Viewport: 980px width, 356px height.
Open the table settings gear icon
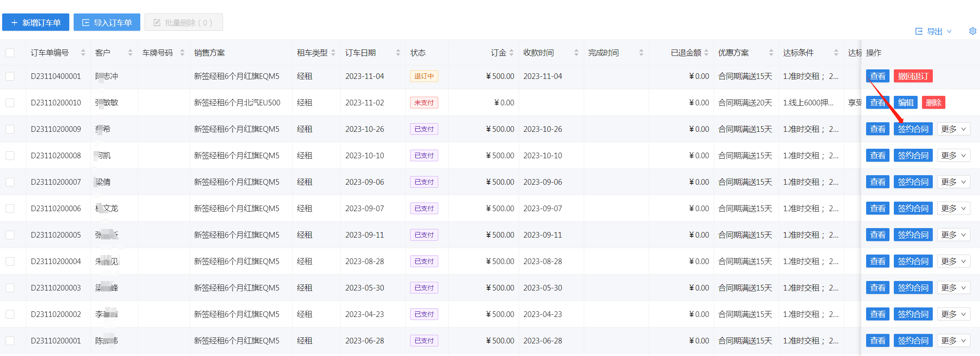(973, 31)
